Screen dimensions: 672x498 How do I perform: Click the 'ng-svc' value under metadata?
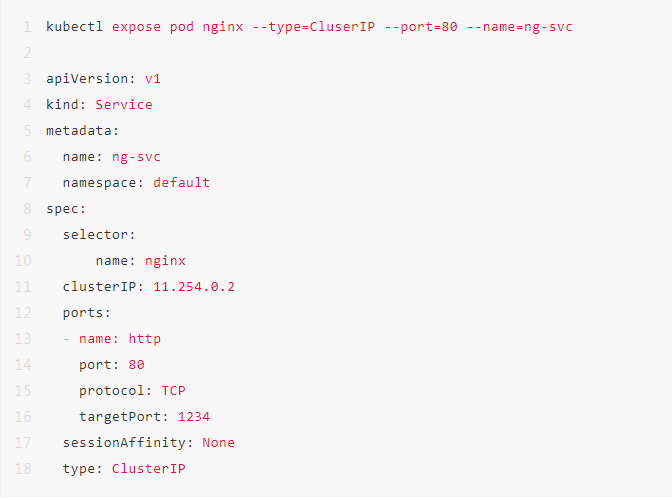click(136, 156)
